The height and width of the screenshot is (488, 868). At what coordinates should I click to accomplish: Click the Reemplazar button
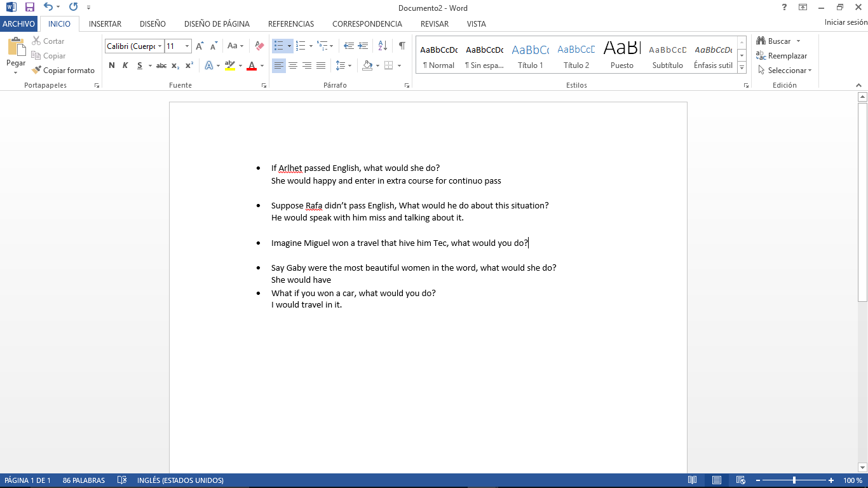pos(782,56)
